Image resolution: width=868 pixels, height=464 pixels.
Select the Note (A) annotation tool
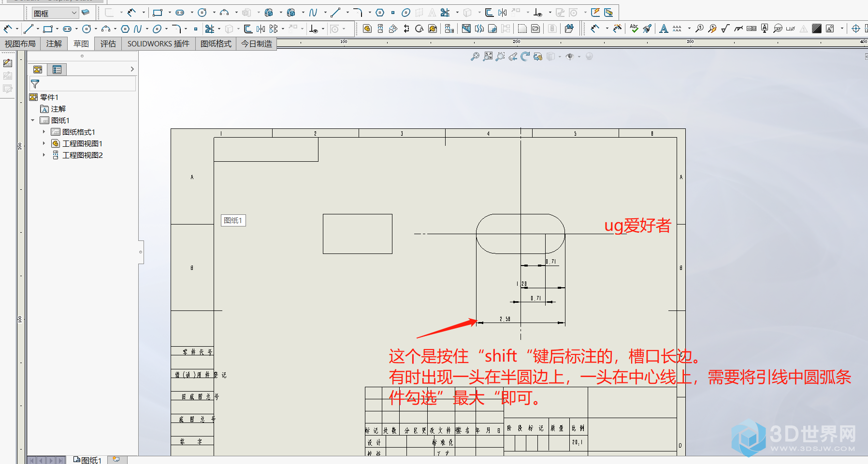tap(664, 29)
